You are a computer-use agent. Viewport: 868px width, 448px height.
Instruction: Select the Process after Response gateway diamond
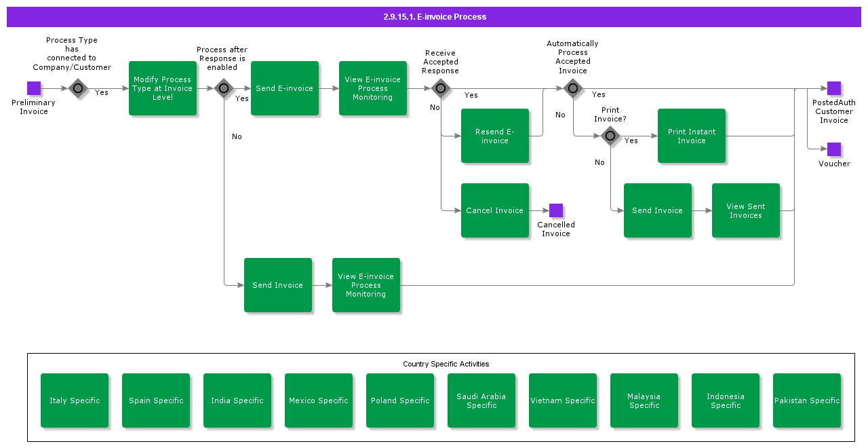tap(224, 88)
